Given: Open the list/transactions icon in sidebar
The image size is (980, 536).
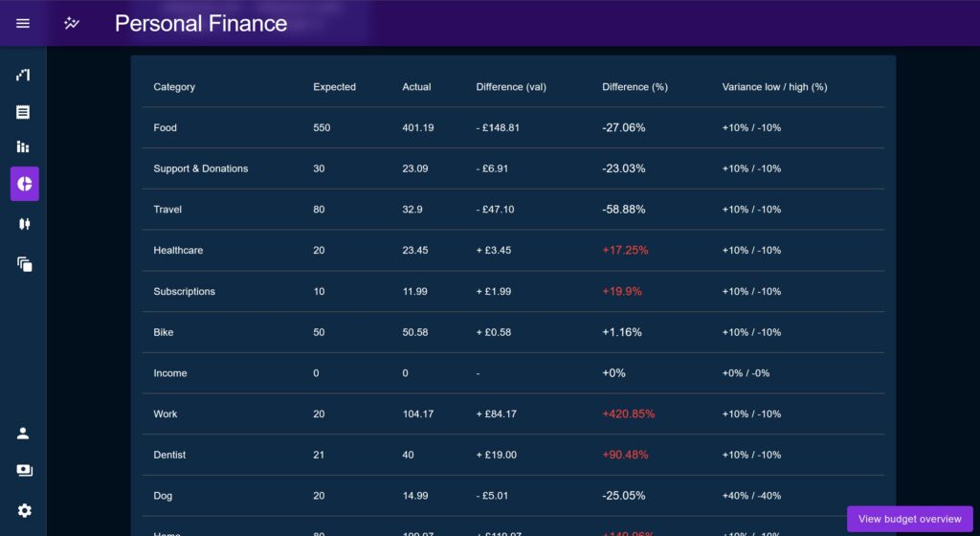Looking at the screenshot, I should [23, 112].
